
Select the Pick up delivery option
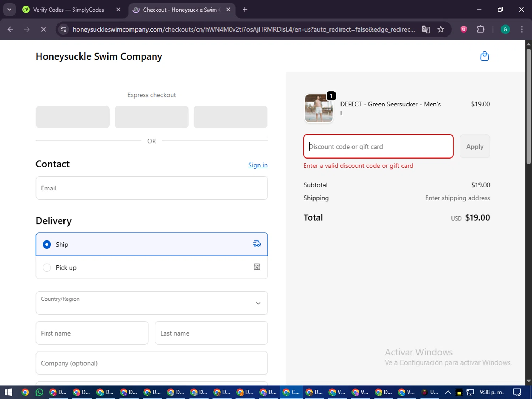pyautogui.click(x=47, y=267)
